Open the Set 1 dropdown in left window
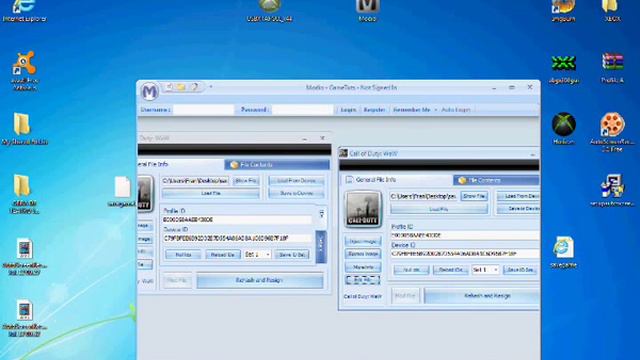640x360 pixels. point(257,255)
